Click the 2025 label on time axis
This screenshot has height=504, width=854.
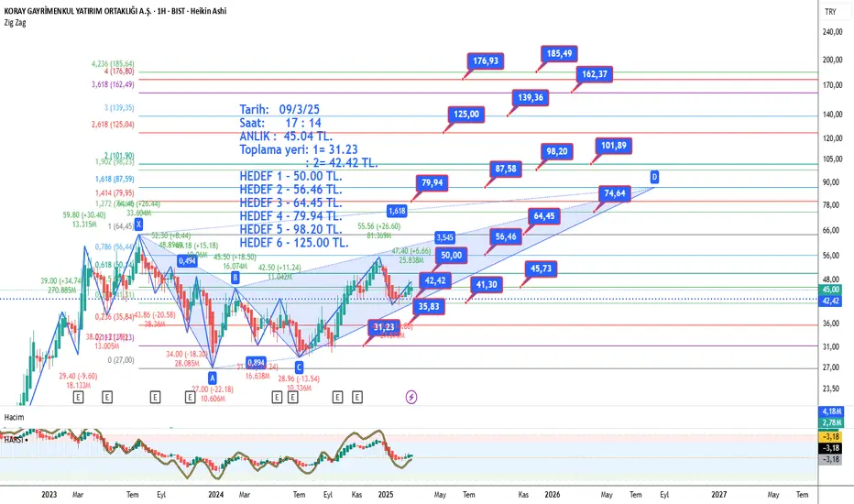386,495
